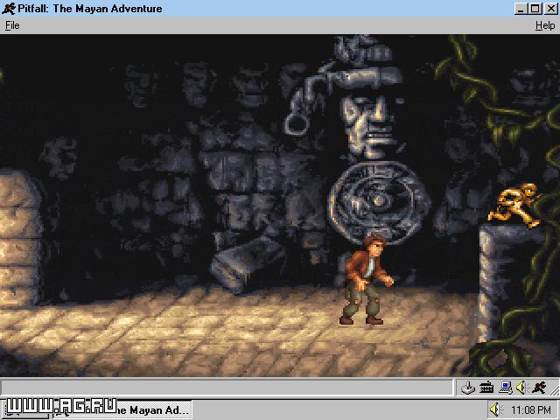Screen dimensions: 560x420
Task: Click the 11:08 PM taskbar clock
Action: click(531, 410)
